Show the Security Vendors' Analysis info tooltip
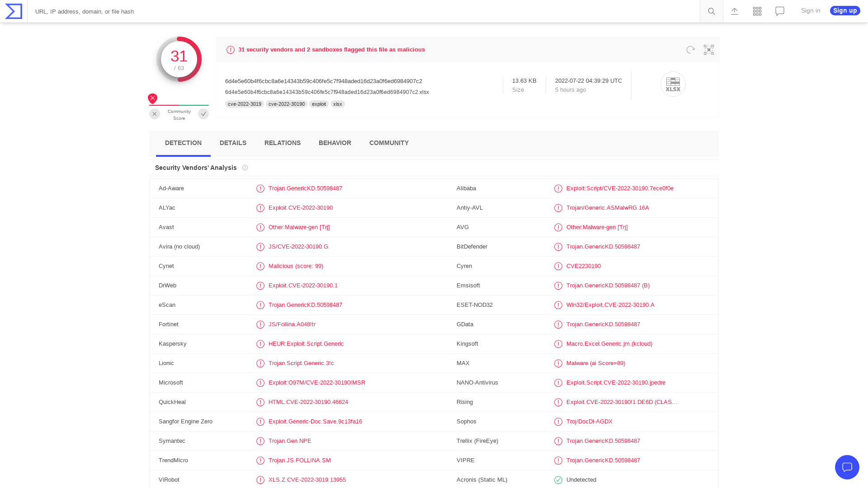 245,168
